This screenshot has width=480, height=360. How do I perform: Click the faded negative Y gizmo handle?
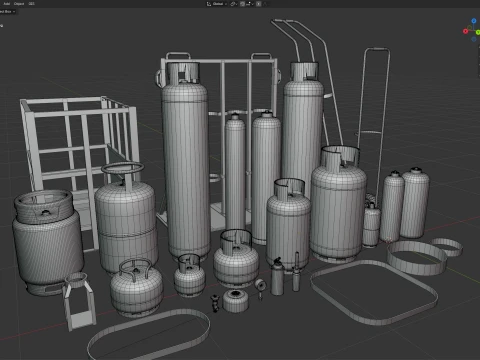(x=469, y=28)
